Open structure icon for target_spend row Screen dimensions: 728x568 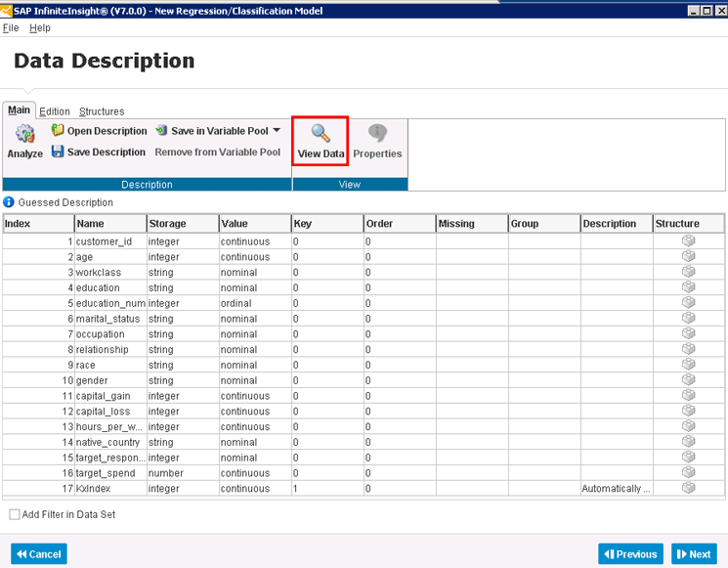(688, 472)
